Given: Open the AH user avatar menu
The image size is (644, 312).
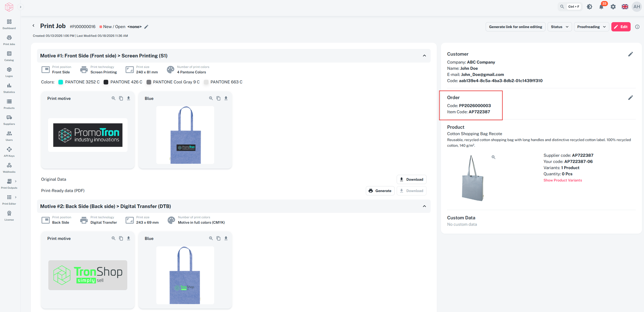Looking at the screenshot, I should click(x=637, y=7).
